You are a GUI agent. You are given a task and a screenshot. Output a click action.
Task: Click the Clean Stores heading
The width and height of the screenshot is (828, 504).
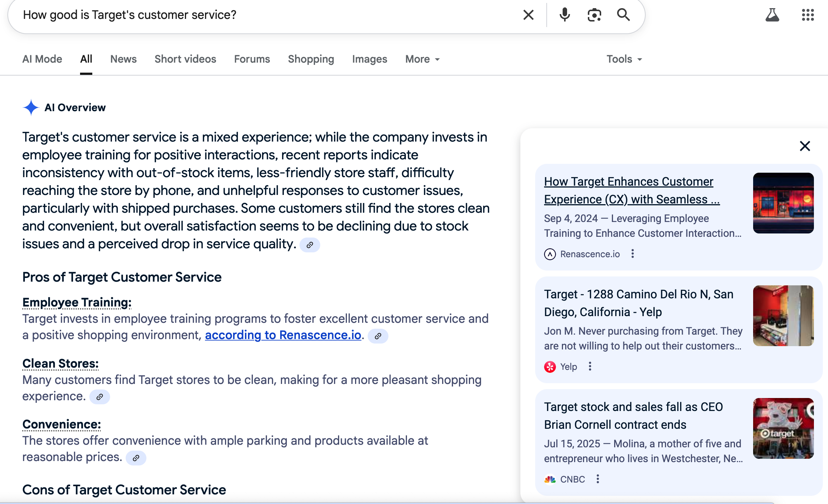[x=60, y=364]
